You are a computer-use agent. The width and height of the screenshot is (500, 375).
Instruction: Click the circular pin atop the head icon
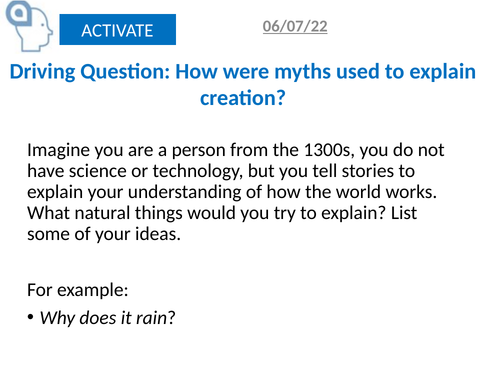pos(19,13)
